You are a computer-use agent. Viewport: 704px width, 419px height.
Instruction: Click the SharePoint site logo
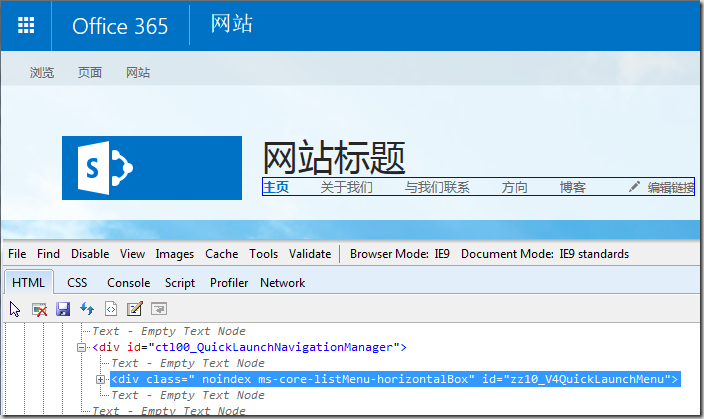(x=152, y=168)
